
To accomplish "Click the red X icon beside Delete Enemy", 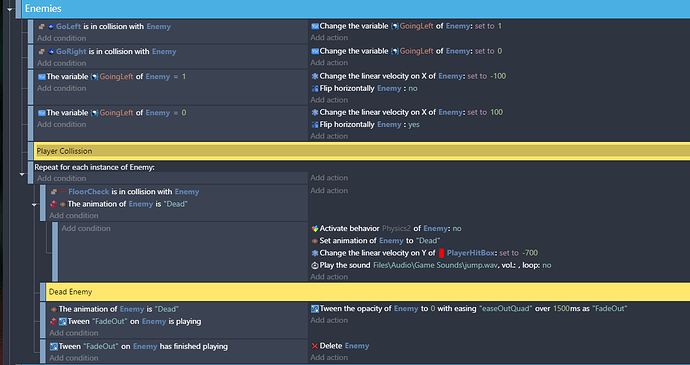I will click(x=315, y=346).
